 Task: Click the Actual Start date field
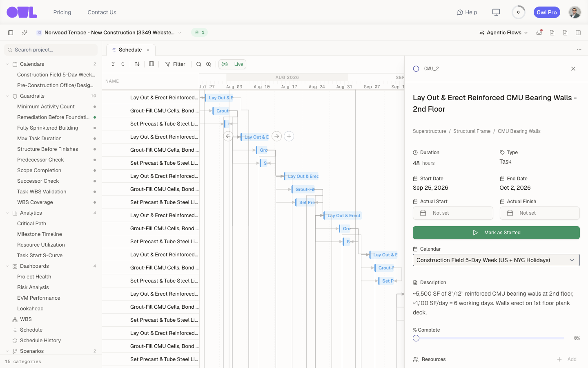[x=453, y=213]
